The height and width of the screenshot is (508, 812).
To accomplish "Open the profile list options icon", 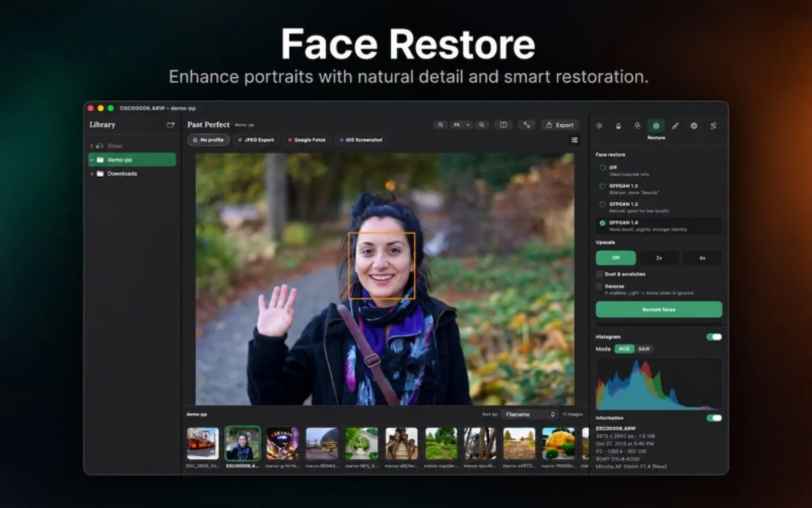I will coord(574,140).
